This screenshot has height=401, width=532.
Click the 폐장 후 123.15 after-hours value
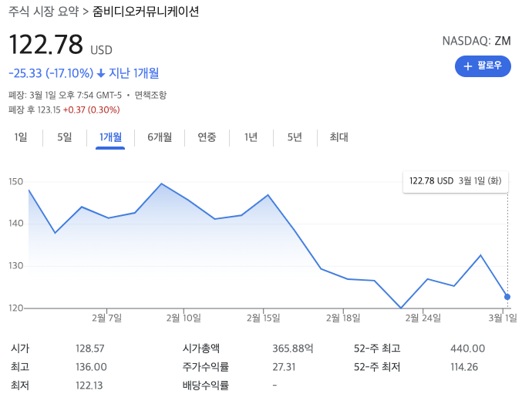pos(34,110)
